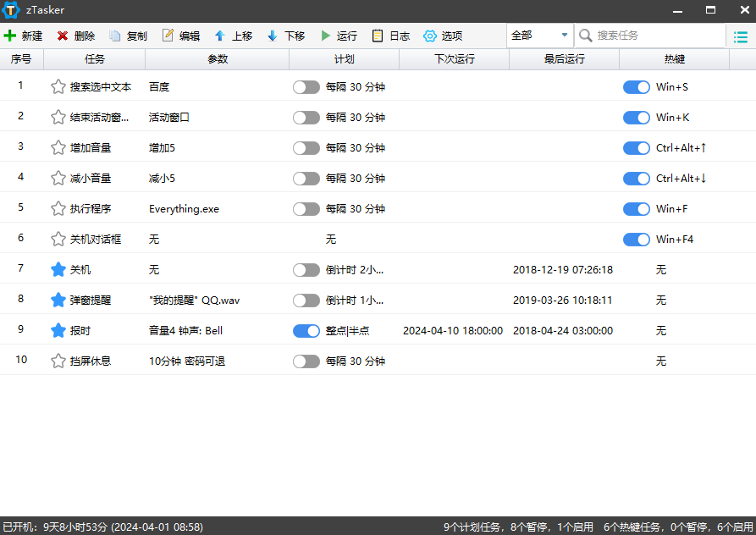Click the 热键 column header
The height and width of the screenshot is (535, 756).
[x=674, y=59]
